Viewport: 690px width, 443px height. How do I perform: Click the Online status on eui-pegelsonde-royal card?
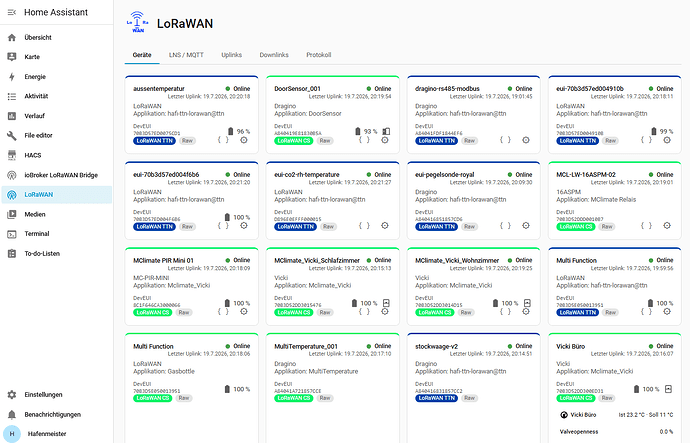(520, 175)
